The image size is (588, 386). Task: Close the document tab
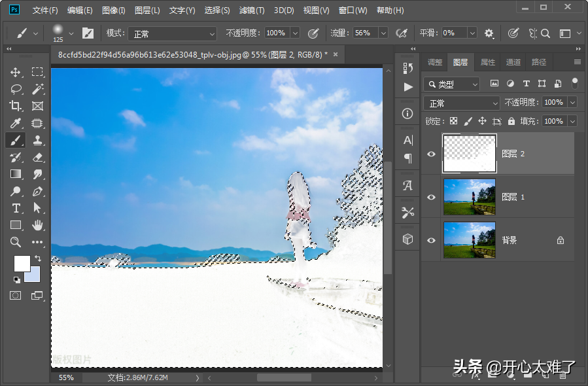tap(336, 54)
